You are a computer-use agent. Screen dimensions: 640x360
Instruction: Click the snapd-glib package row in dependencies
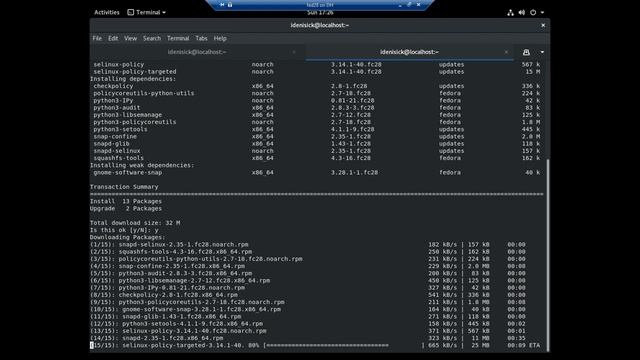(x=316, y=144)
